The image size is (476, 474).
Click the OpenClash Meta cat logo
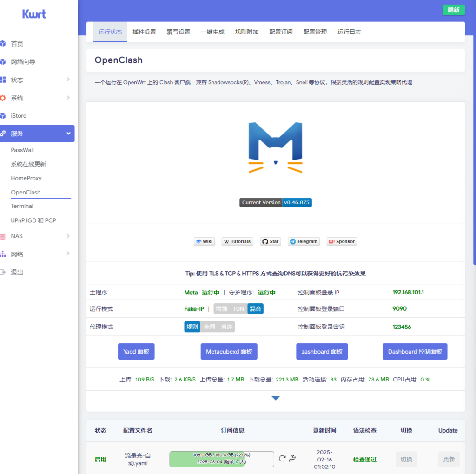(x=275, y=147)
